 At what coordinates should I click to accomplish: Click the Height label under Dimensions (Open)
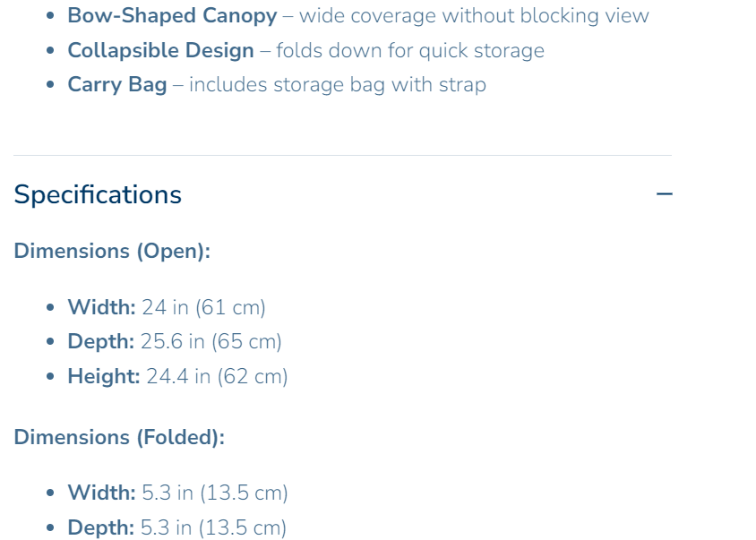pos(104,376)
